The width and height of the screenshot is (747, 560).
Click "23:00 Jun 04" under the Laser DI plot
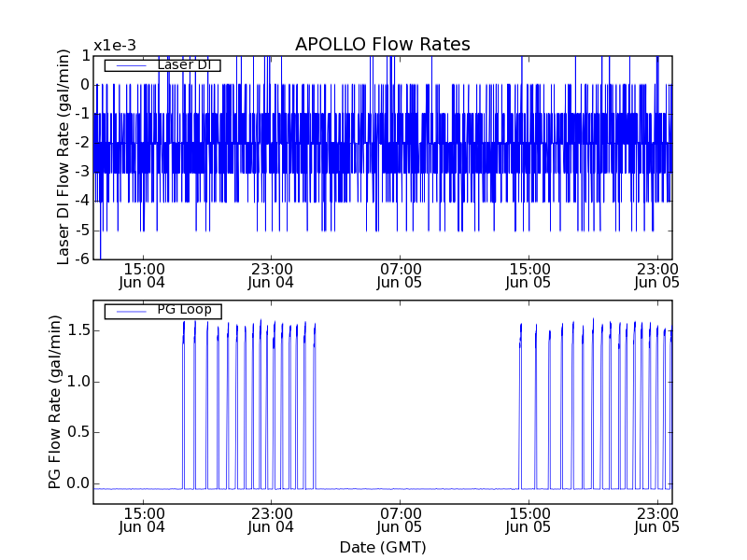pyautogui.click(x=271, y=275)
